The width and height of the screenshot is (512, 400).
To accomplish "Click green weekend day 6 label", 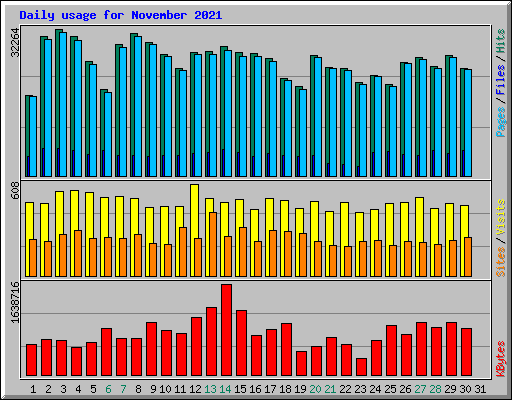I will pyautogui.click(x=108, y=389).
